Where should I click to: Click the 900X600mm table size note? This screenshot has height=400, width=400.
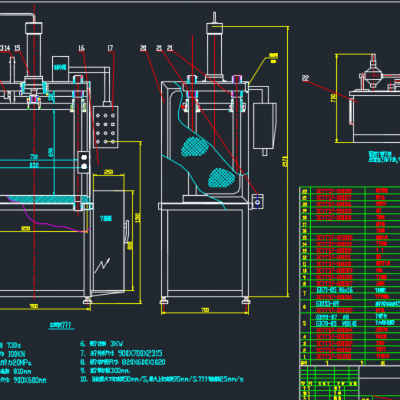[30, 380]
